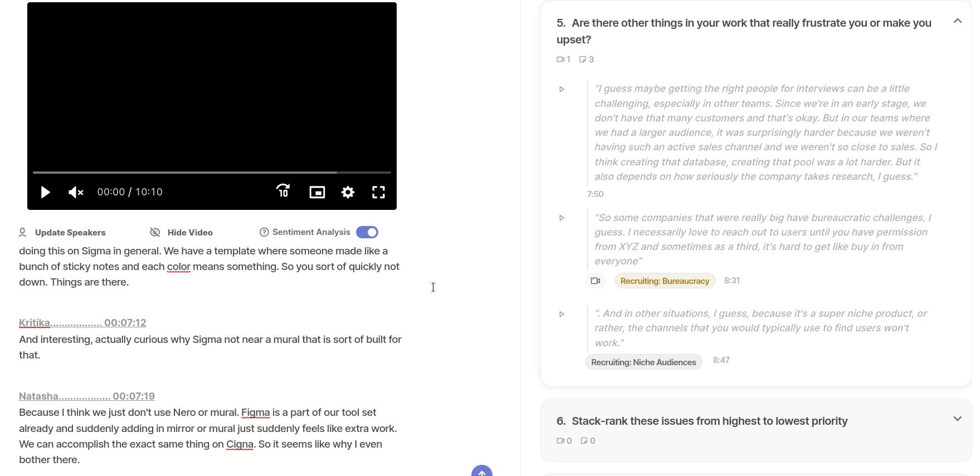Image resolution: width=980 pixels, height=476 pixels.
Task: Turn off Sentiment Analysis toggle
Action: [x=367, y=232]
